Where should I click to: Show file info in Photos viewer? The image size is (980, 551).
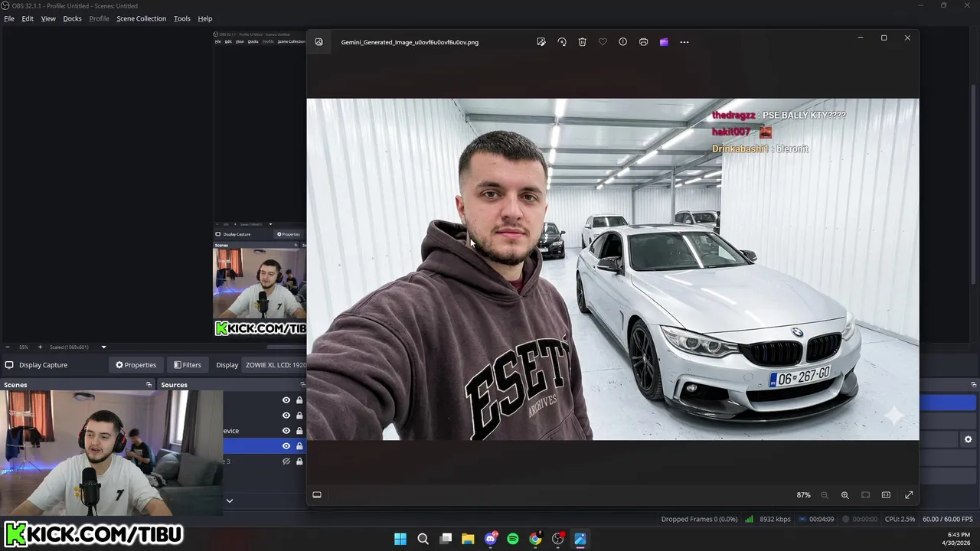(622, 42)
